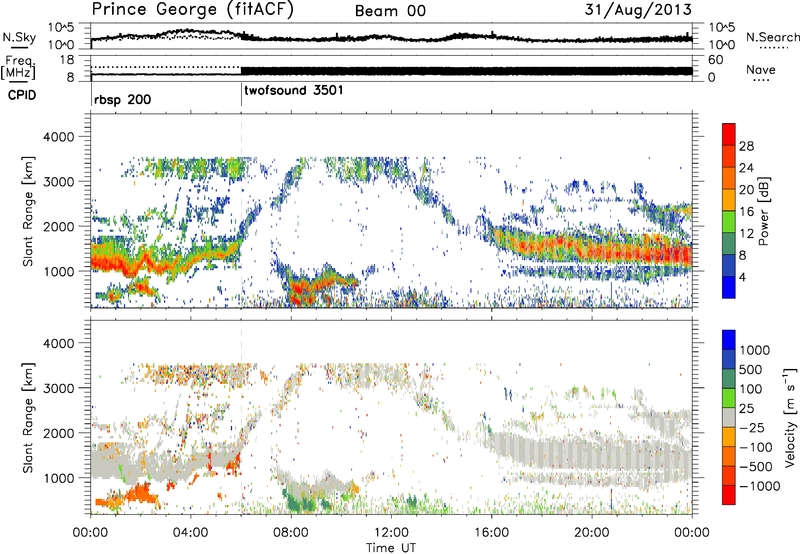This screenshot has height=554, width=800.
Task: Click the Freq. [MHz] label
Action: point(20,68)
